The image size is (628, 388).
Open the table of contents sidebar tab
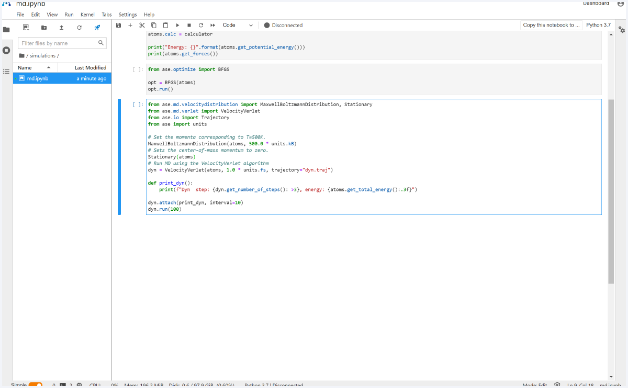point(6,71)
